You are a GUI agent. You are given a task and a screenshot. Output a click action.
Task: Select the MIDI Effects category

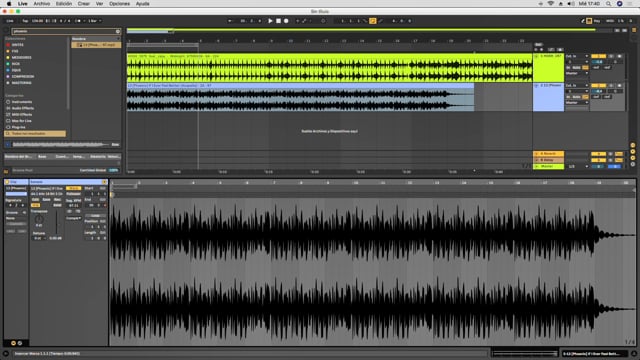22,115
